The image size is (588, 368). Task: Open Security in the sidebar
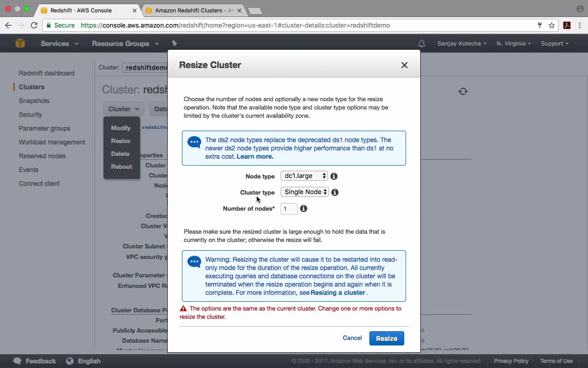coord(30,115)
